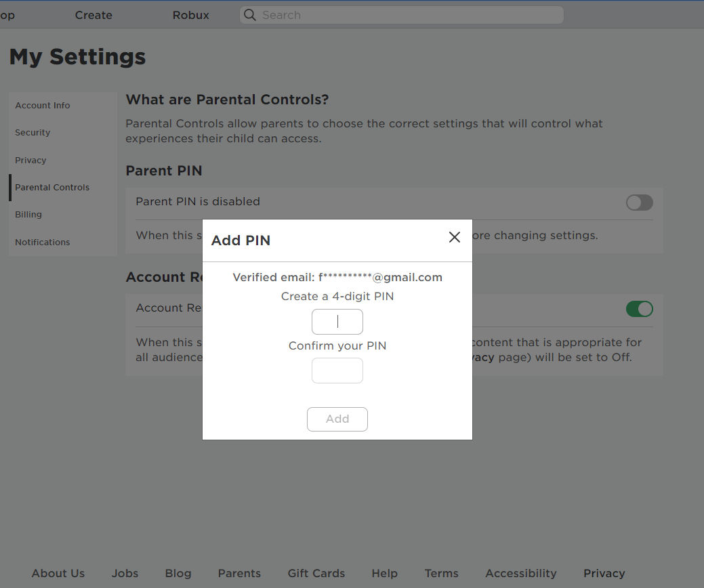Click the verified email text
Screen dimensions: 704x588
pyautogui.click(x=337, y=277)
